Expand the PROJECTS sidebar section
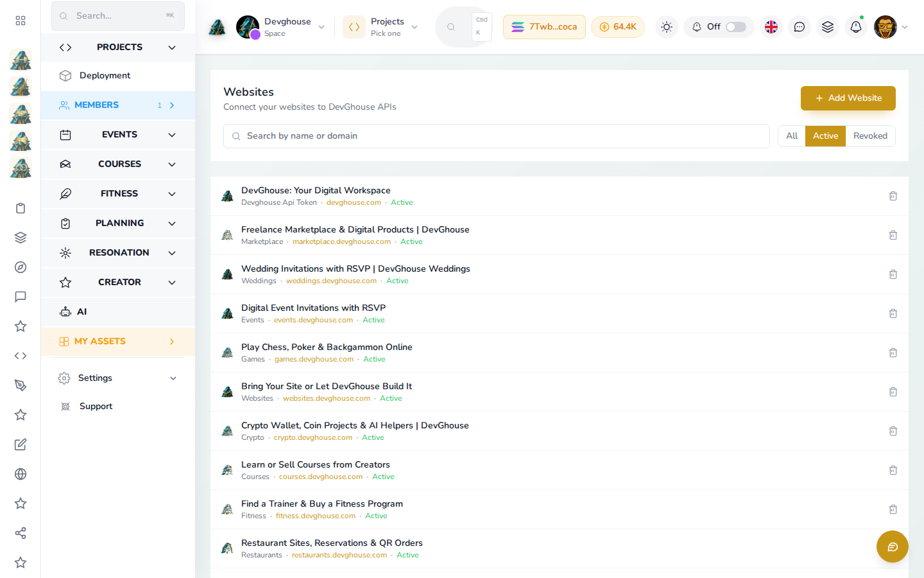 pos(118,48)
